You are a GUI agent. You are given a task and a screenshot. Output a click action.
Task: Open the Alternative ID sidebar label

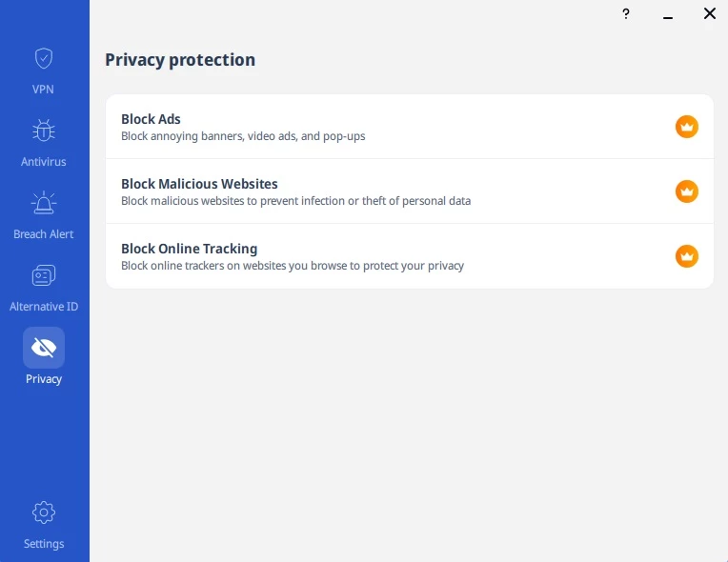coord(44,307)
